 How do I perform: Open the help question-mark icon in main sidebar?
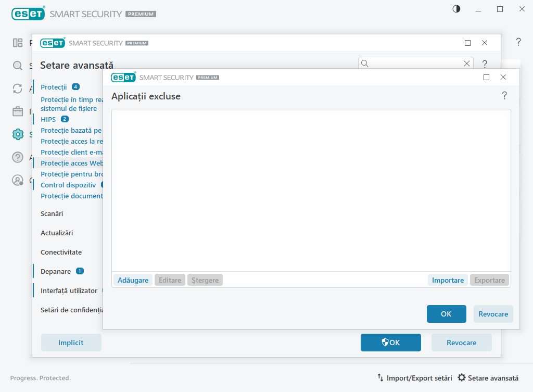pos(18,157)
